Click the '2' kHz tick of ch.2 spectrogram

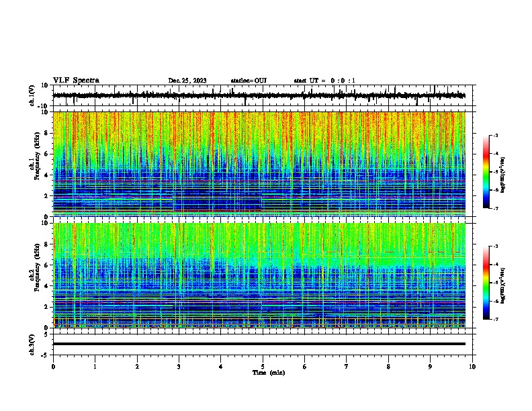tap(46, 307)
